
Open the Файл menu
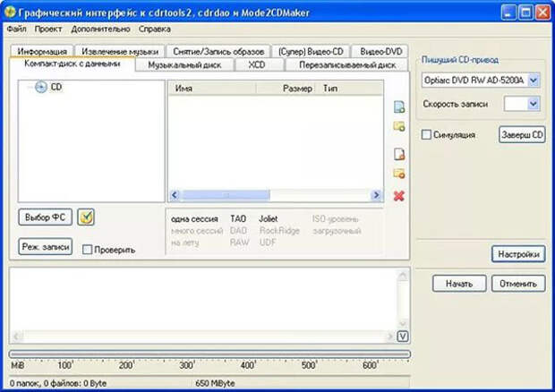click(16, 29)
